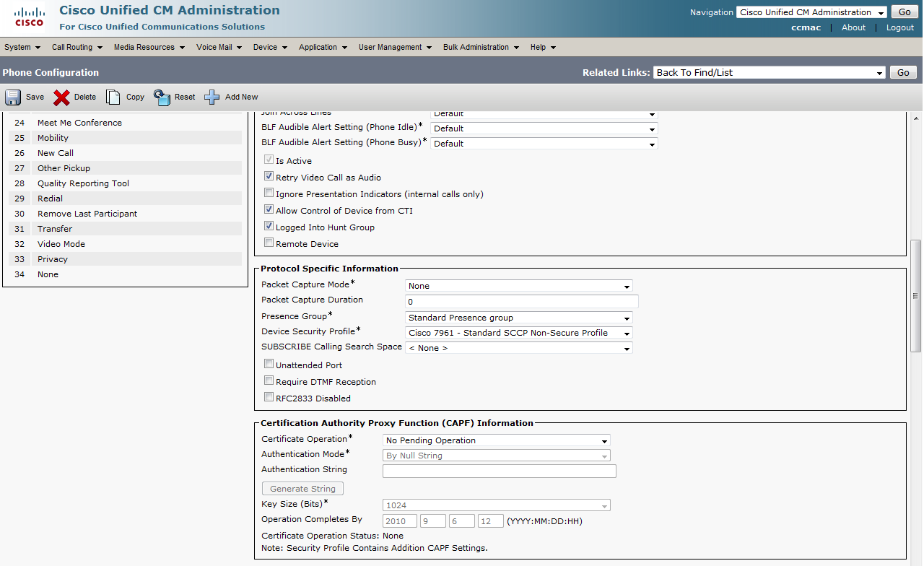Click the vertical page scrollbar handle
Viewport: 924px width, 566px height.
click(915, 295)
